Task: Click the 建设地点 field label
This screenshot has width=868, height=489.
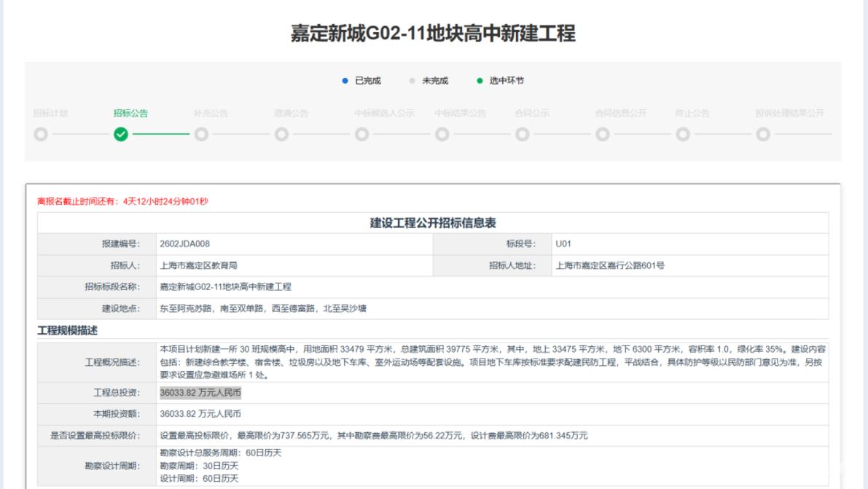Action: pyautogui.click(x=121, y=308)
